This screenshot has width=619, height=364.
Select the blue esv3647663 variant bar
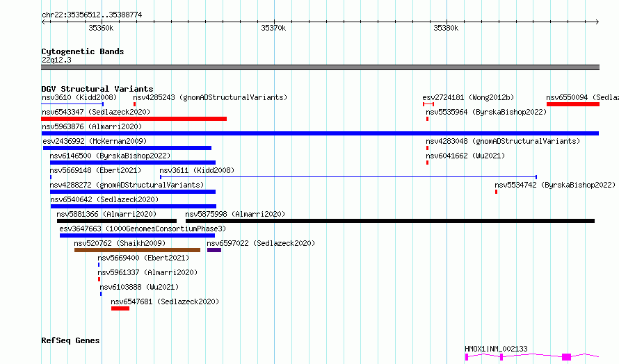(x=138, y=235)
